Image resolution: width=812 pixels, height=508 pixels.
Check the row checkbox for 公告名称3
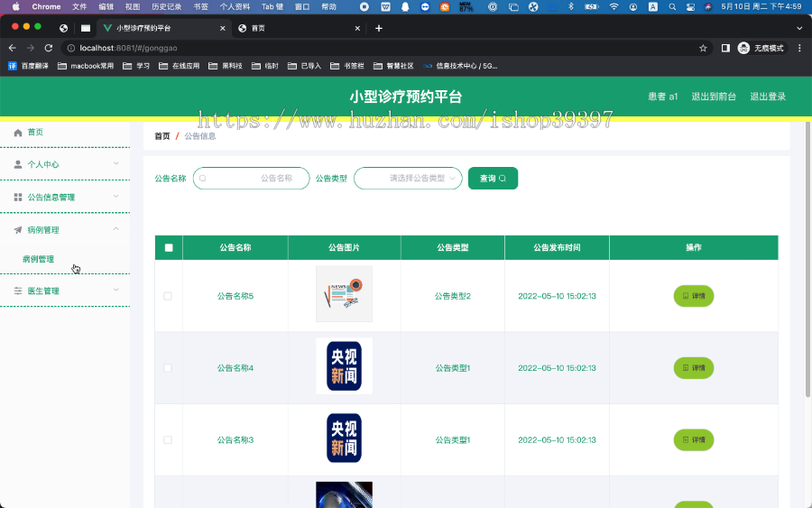pos(168,440)
